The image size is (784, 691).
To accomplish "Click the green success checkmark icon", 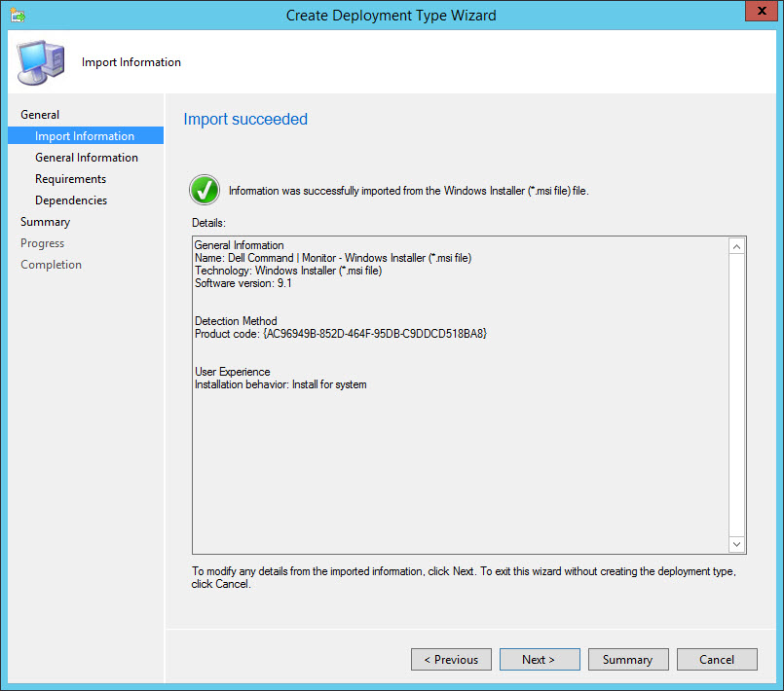I will tap(205, 190).
